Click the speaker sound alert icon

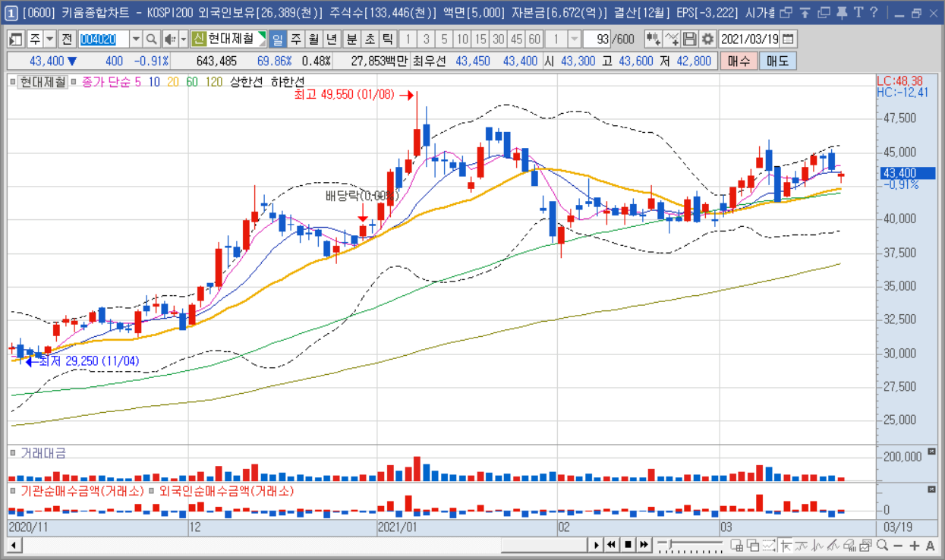(170, 39)
